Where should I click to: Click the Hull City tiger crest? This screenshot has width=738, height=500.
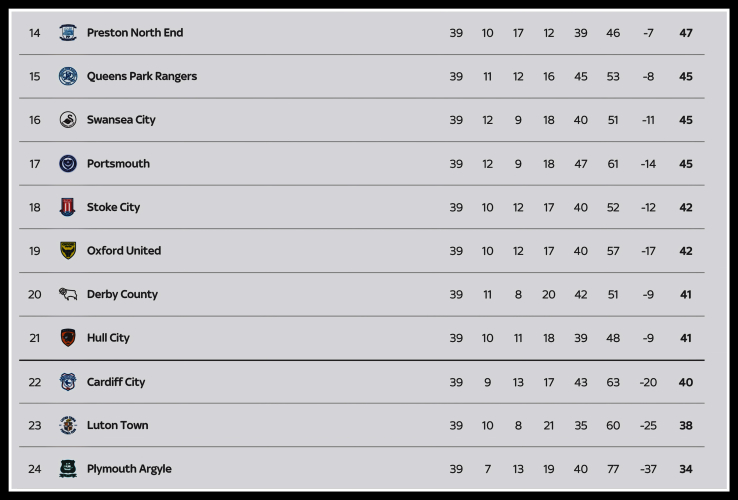[x=68, y=338]
